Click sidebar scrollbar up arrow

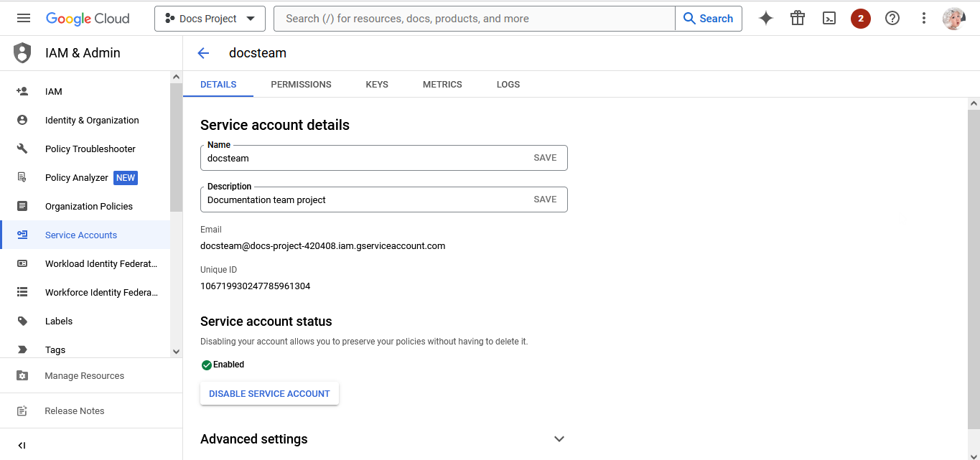pyautogui.click(x=176, y=77)
